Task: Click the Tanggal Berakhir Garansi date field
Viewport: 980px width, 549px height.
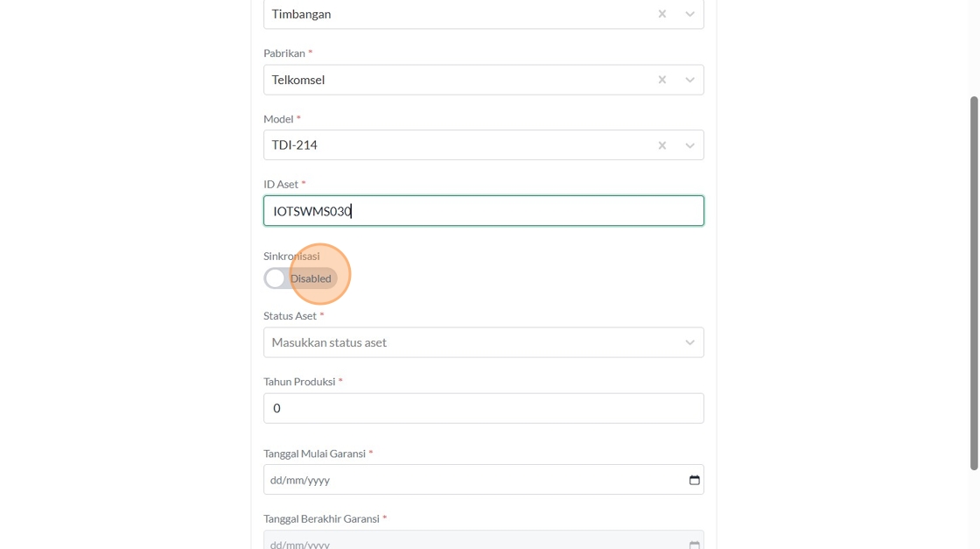Action: tap(472, 542)
